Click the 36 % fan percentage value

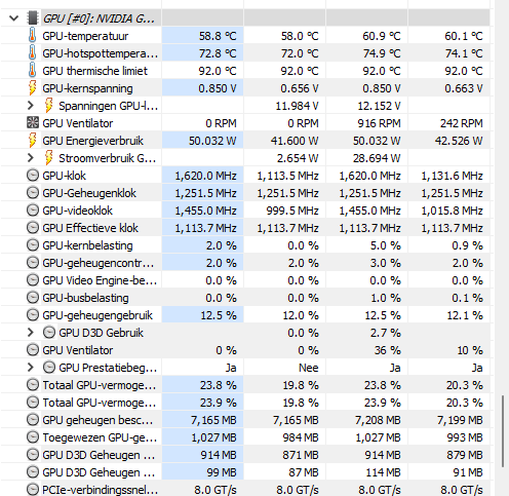coord(387,350)
